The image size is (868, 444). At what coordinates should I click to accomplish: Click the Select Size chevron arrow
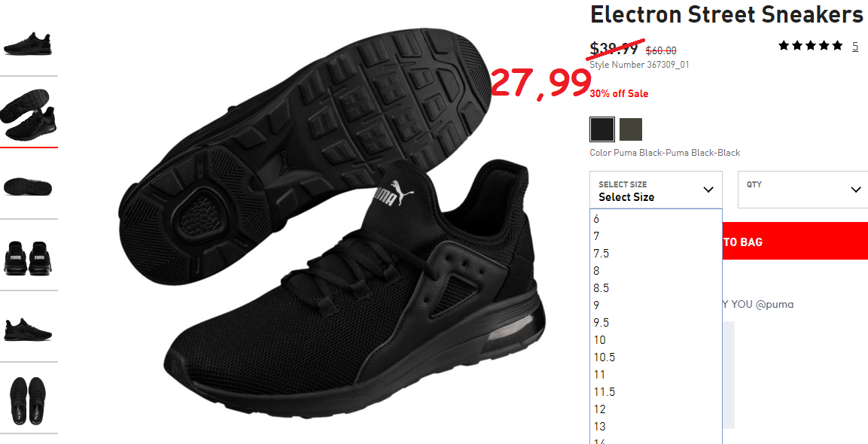(708, 190)
